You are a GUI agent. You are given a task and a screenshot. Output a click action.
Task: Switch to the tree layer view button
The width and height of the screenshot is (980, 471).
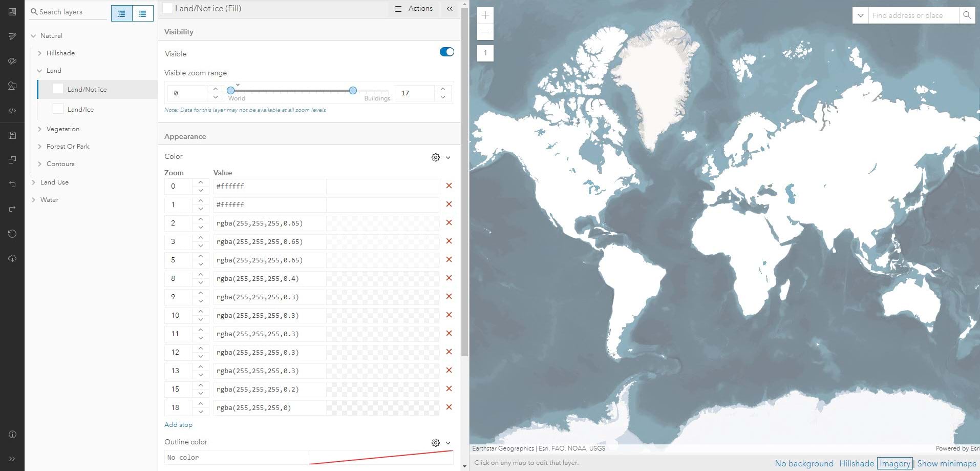(122, 14)
